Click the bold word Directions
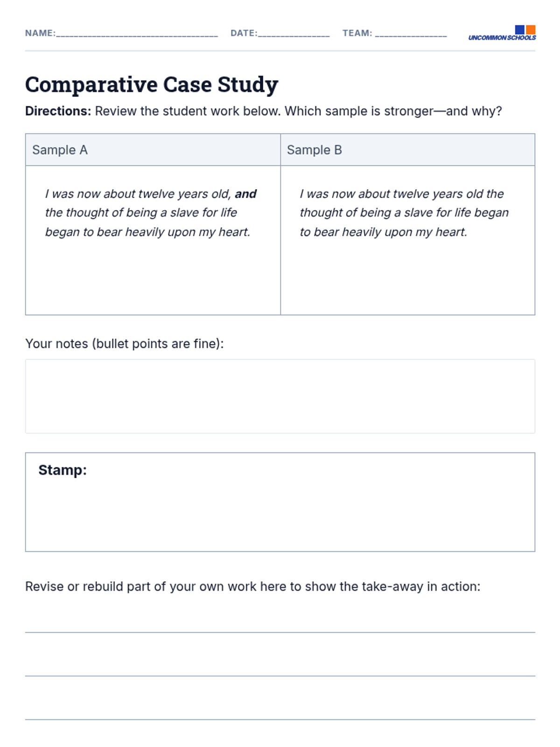 (x=58, y=111)
